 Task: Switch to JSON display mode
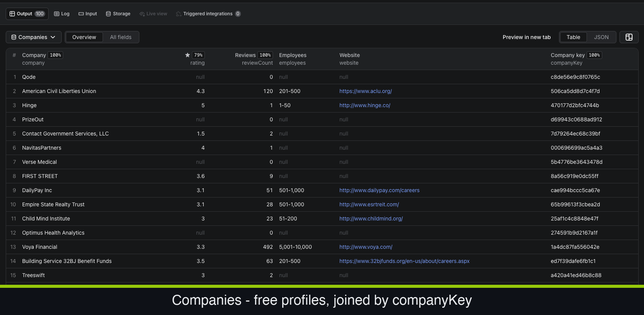(x=601, y=37)
